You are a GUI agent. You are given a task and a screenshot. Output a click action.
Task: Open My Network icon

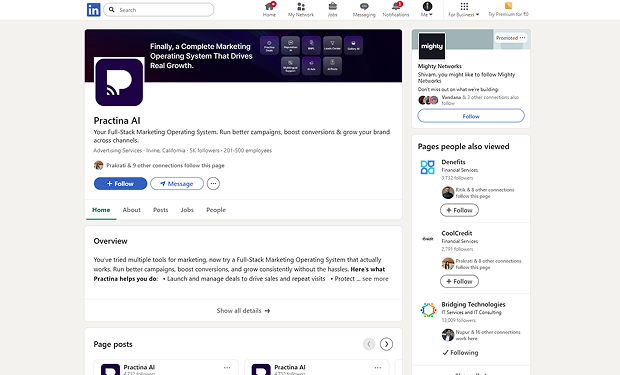pyautogui.click(x=301, y=6)
